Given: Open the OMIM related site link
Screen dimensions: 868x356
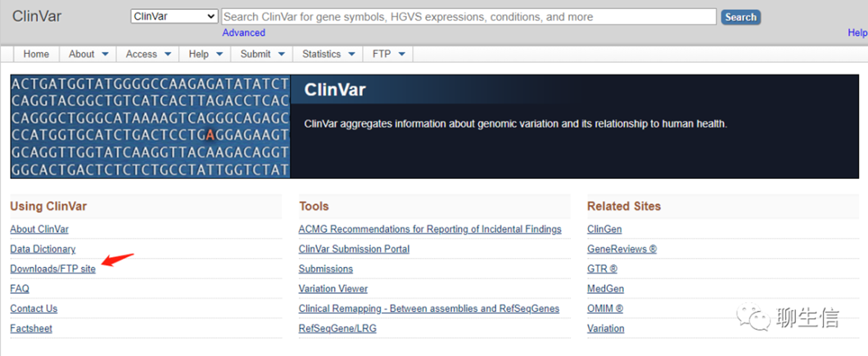Looking at the screenshot, I should [605, 308].
